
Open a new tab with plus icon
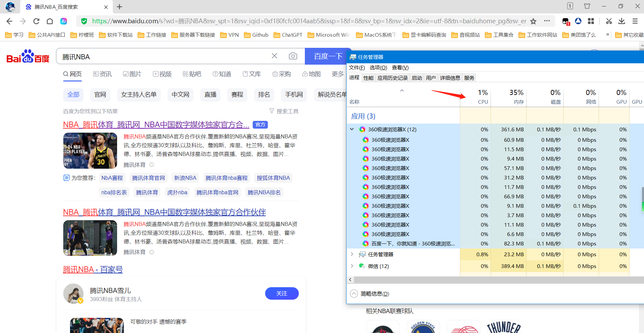coord(119,7)
